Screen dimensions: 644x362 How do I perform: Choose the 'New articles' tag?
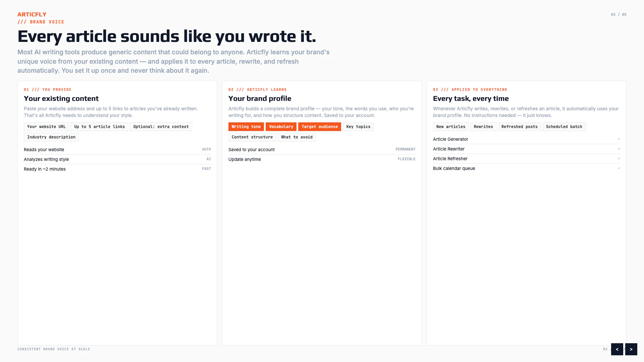451,127
